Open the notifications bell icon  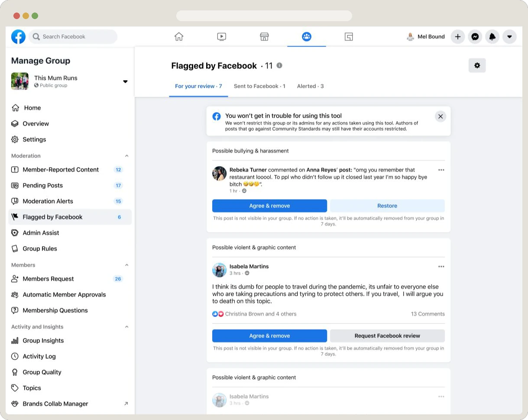[492, 37]
